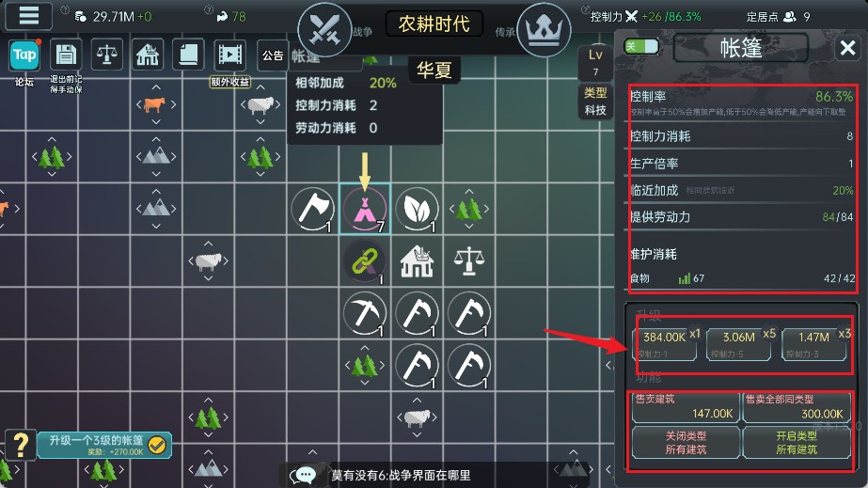Click right arrow beside the top sheep tile
The width and height of the screenshot is (868, 488).
pyautogui.click(x=278, y=104)
